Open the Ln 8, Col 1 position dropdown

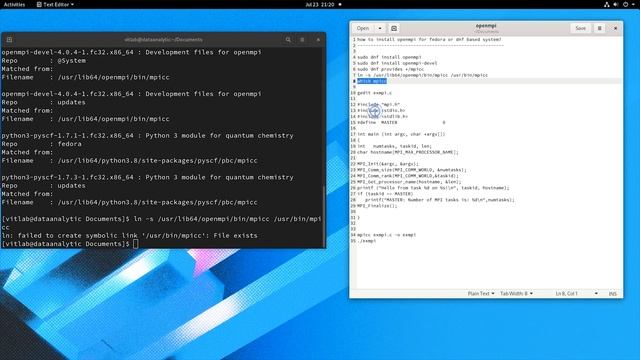(576, 293)
